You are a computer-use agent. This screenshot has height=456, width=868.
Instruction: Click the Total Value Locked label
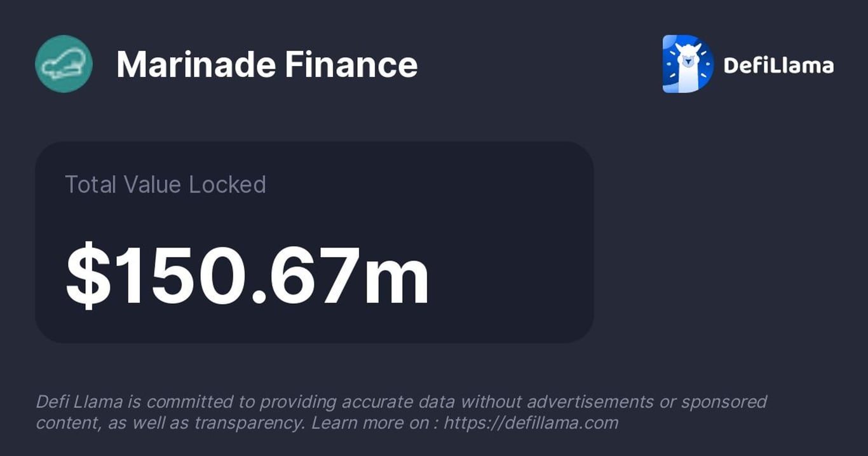pos(165,184)
